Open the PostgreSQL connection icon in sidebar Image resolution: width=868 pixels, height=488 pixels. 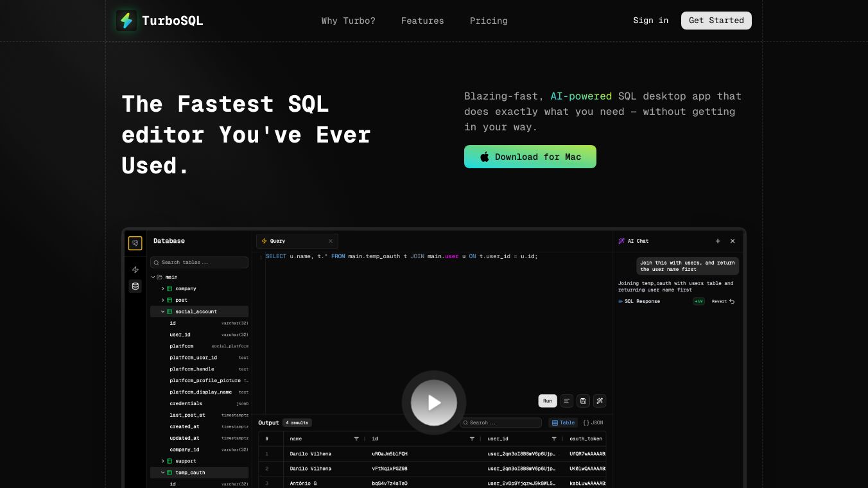tap(135, 243)
